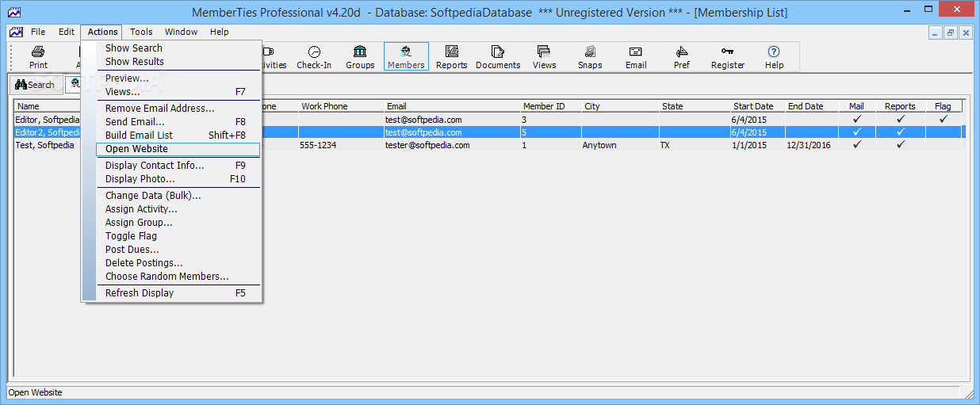The image size is (980, 405).
Task: Choose Show Results menu entry
Action: coord(178,62)
